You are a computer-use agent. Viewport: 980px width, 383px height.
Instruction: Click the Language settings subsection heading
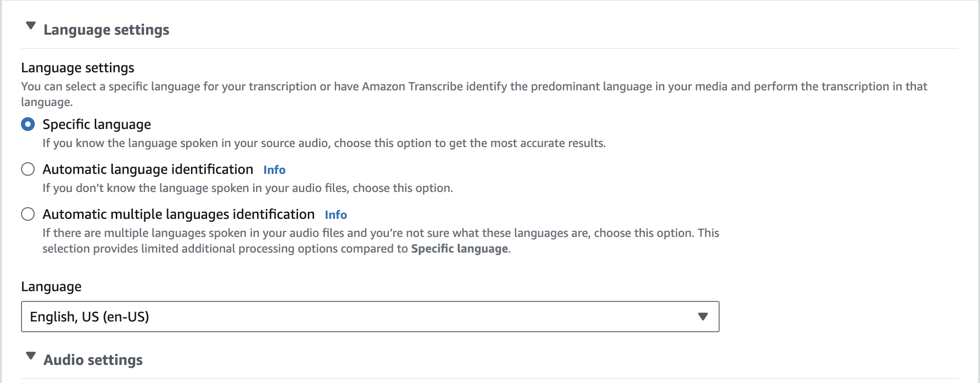coord(78,68)
